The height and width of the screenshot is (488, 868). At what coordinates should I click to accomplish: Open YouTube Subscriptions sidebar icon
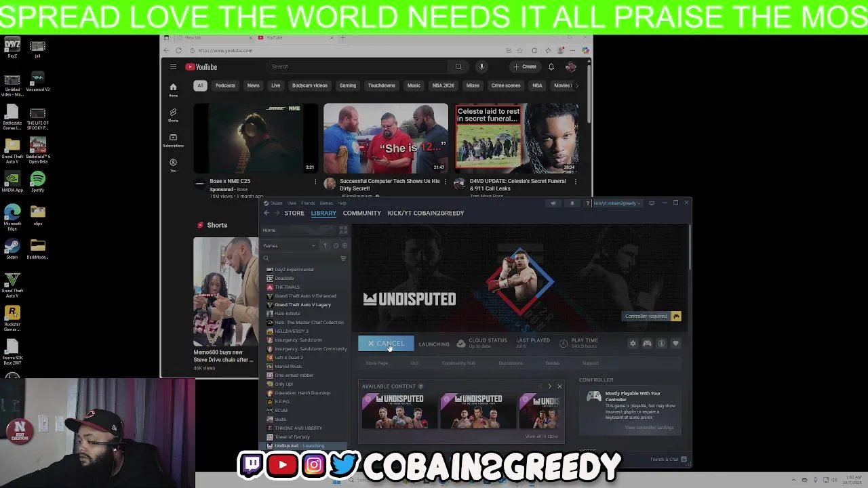coord(173,140)
